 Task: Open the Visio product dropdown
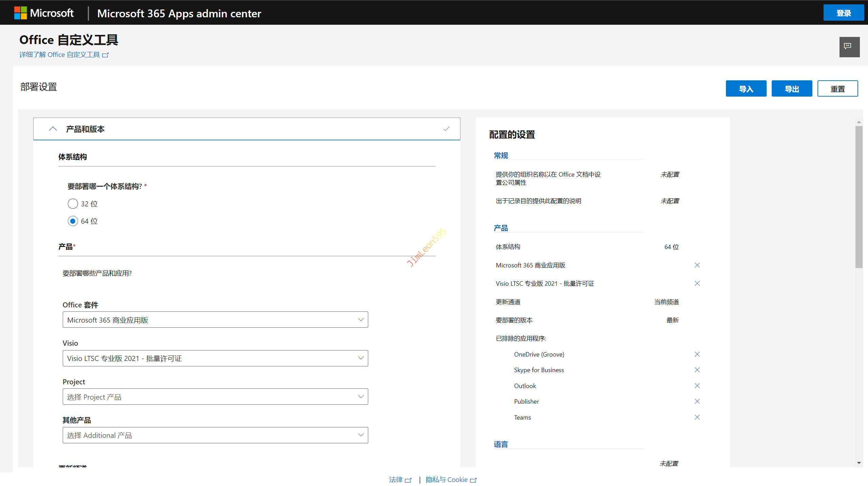[215, 358]
